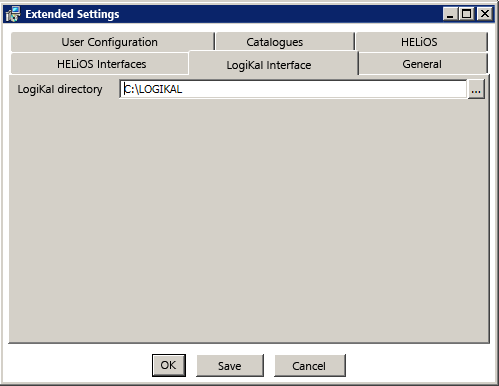Screen dimensions: 499x386
Task: Close the Extended Settings dialog
Action: 485,14
